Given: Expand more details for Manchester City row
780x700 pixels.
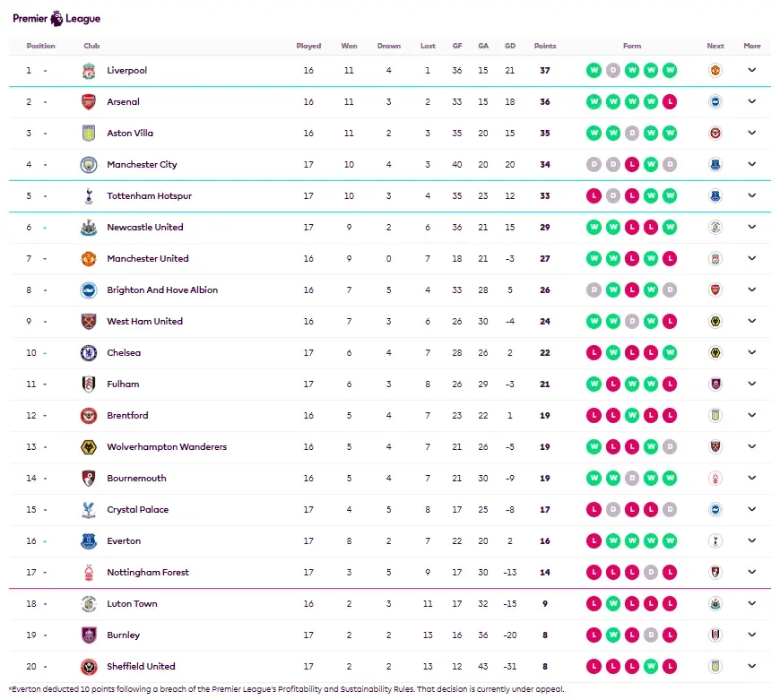Looking at the screenshot, I should pyautogui.click(x=752, y=164).
